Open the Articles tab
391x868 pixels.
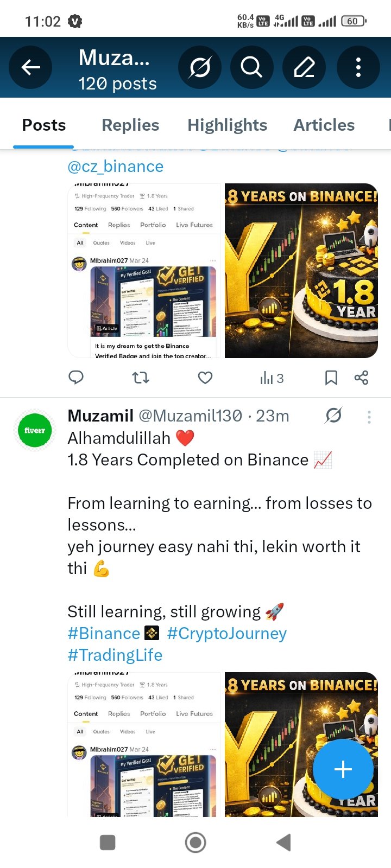coord(324,125)
